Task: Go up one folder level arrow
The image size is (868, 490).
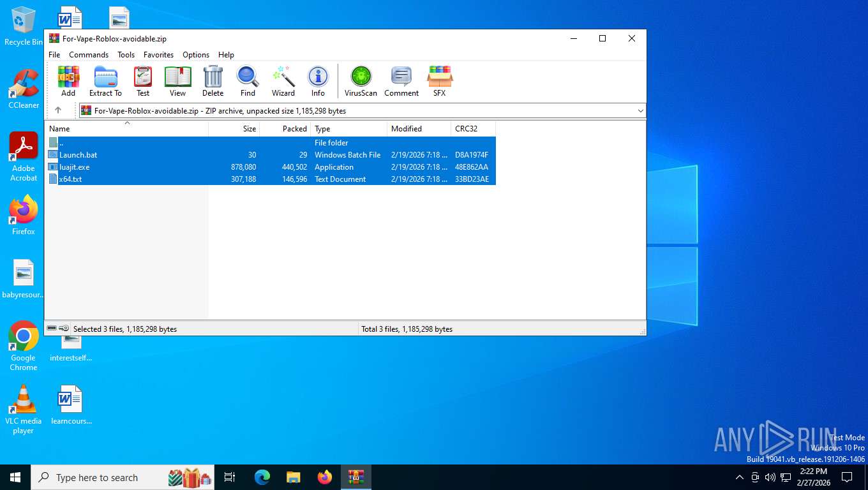Action: (x=58, y=110)
